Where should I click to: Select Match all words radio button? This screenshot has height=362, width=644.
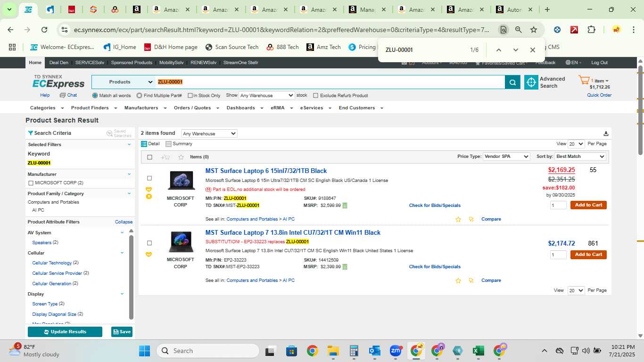click(x=95, y=96)
